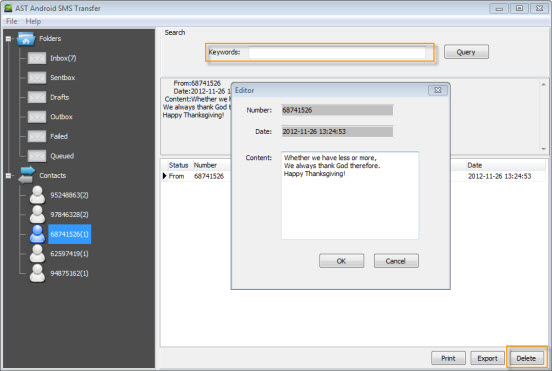Select contact 62597419(1)

click(x=69, y=253)
